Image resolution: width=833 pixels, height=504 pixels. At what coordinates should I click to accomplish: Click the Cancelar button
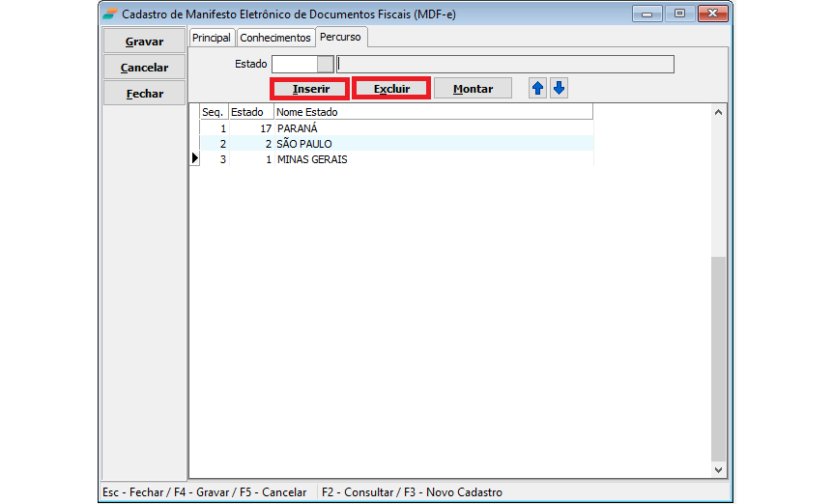coord(144,68)
